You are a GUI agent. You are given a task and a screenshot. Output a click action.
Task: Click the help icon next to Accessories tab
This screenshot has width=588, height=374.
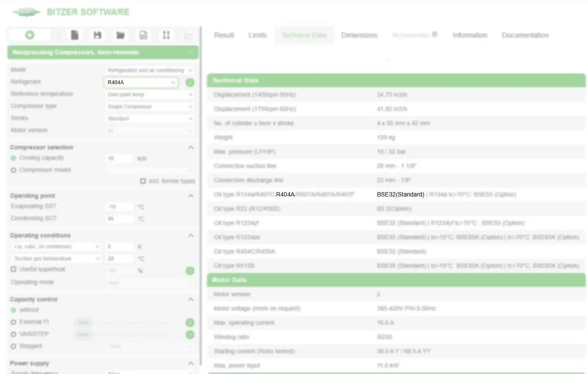435,35
